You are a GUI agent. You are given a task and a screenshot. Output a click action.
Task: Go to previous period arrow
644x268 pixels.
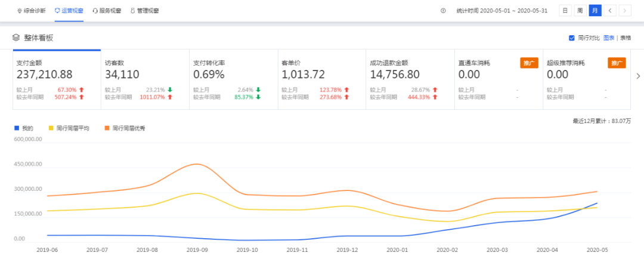pos(610,11)
